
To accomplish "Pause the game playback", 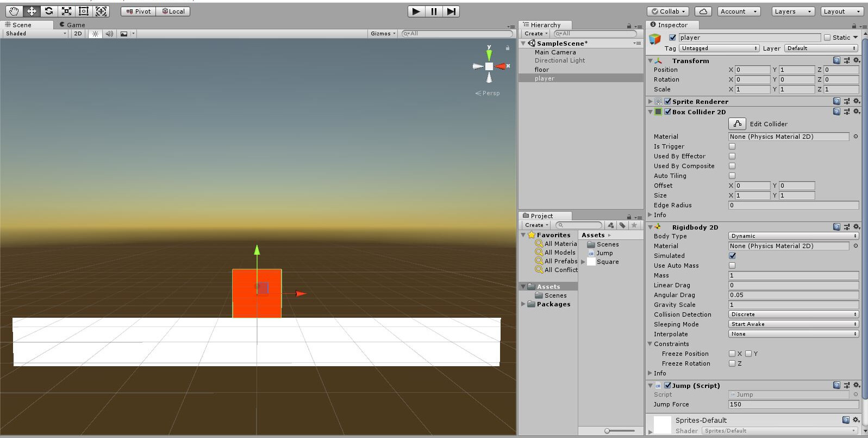I will 433,11.
